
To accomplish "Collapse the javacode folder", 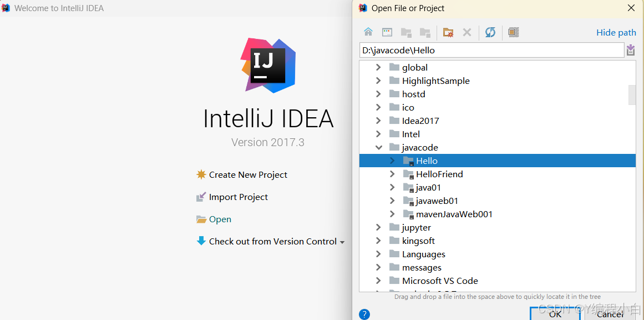I will 379,147.
